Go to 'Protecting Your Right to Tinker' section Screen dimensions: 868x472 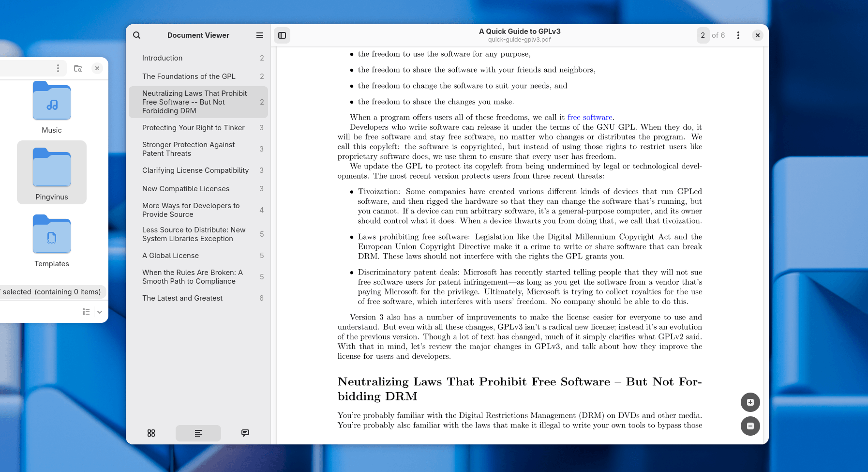point(194,128)
